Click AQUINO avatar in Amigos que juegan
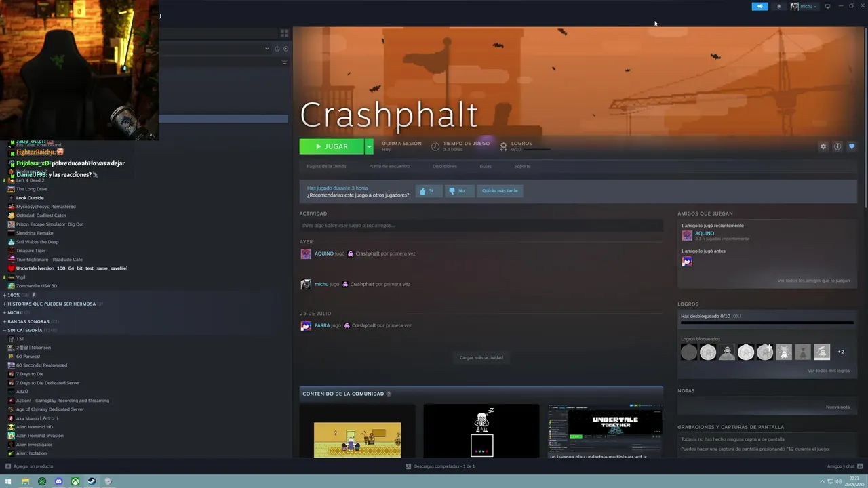868x488 pixels. [687, 236]
